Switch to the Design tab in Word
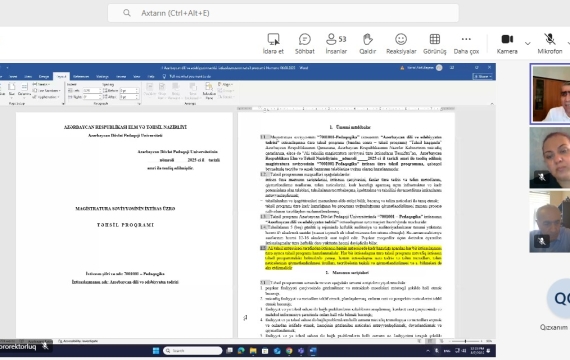The width and height of the screenshot is (570, 360). [44, 76]
